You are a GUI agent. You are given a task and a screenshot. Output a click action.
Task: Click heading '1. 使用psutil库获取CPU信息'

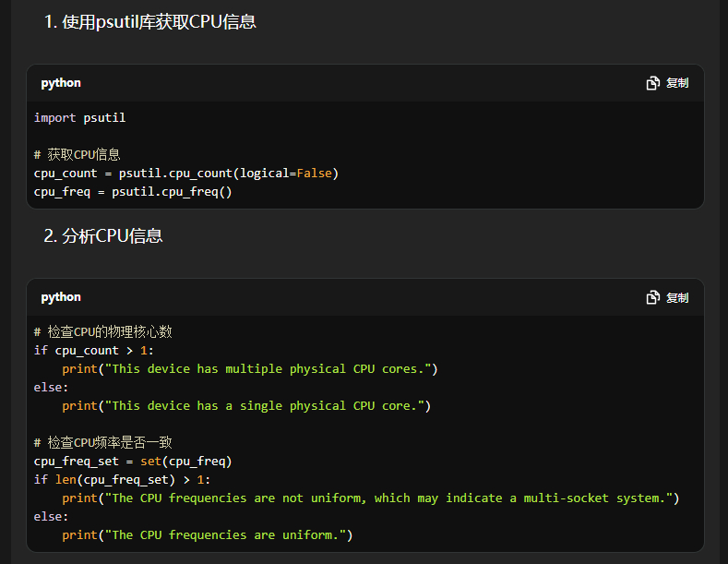(x=150, y=22)
